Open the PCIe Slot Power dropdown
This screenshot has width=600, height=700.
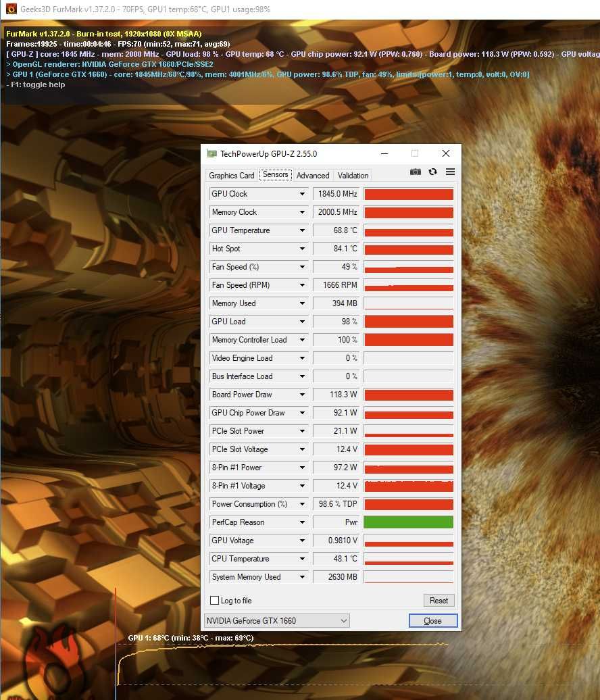point(302,431)
